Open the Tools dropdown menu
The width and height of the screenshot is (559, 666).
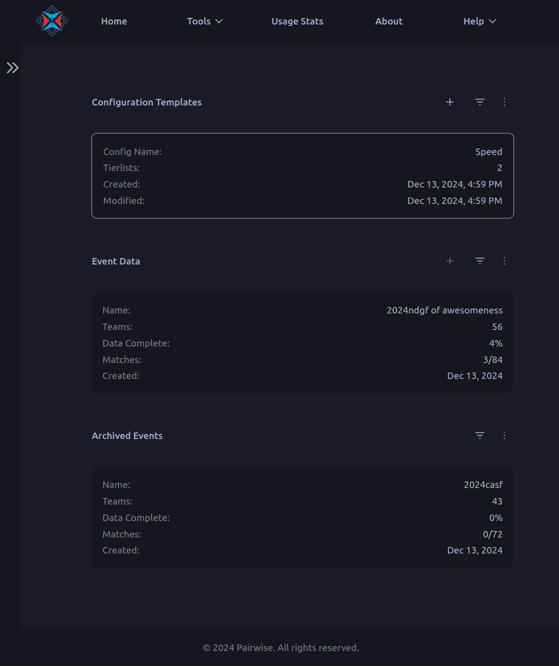coord(205,21)
